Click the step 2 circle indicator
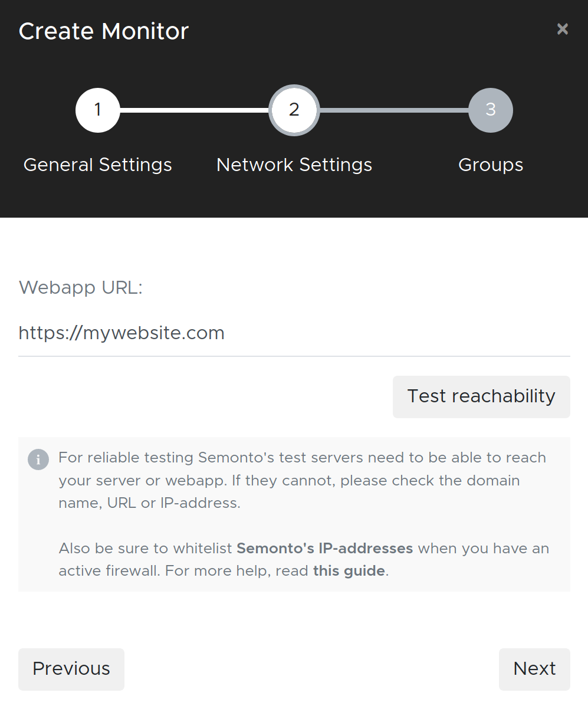The image size is (588, 709). tap(294, 110)
